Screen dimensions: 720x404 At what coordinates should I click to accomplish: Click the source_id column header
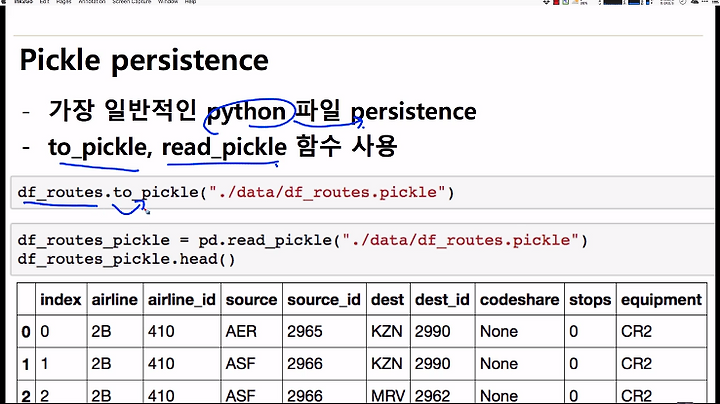(x=324, y=300)
